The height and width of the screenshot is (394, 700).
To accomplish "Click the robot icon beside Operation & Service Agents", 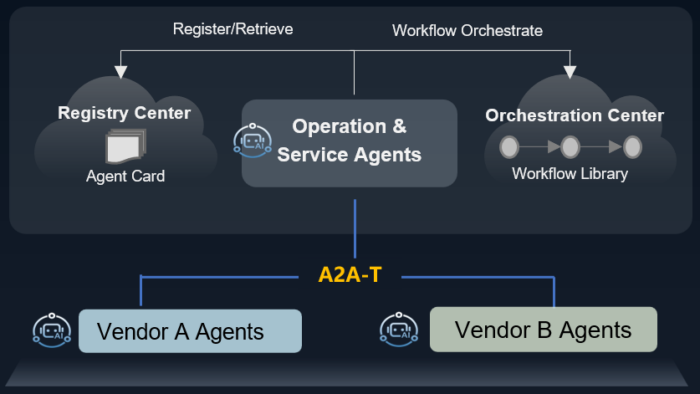I will [x=253, y=141].
